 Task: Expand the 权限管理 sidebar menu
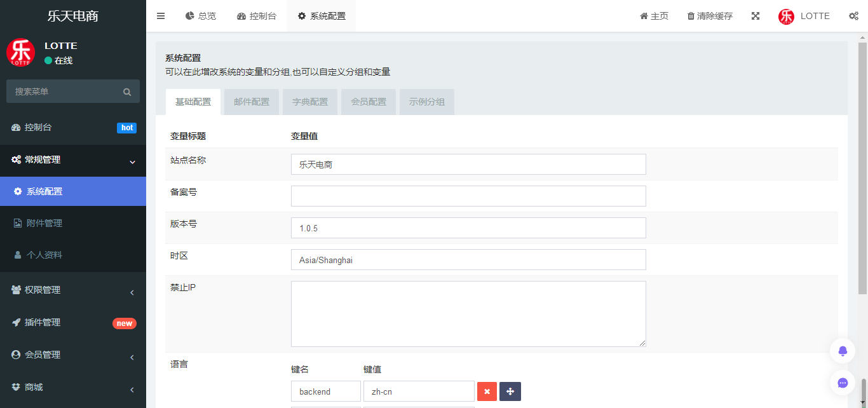(73, 290)
